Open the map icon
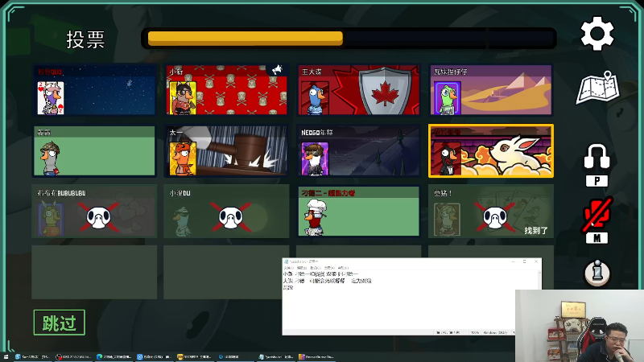 click(598, 88)
